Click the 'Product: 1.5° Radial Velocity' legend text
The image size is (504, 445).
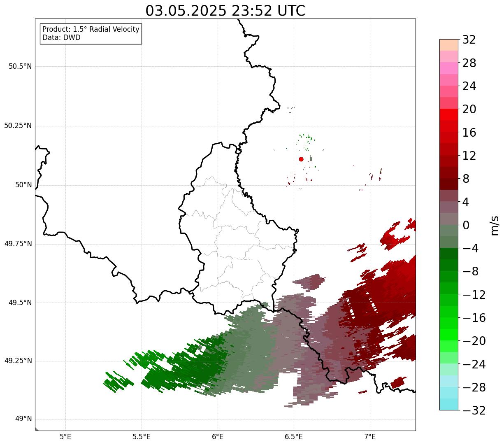(91, 30)
